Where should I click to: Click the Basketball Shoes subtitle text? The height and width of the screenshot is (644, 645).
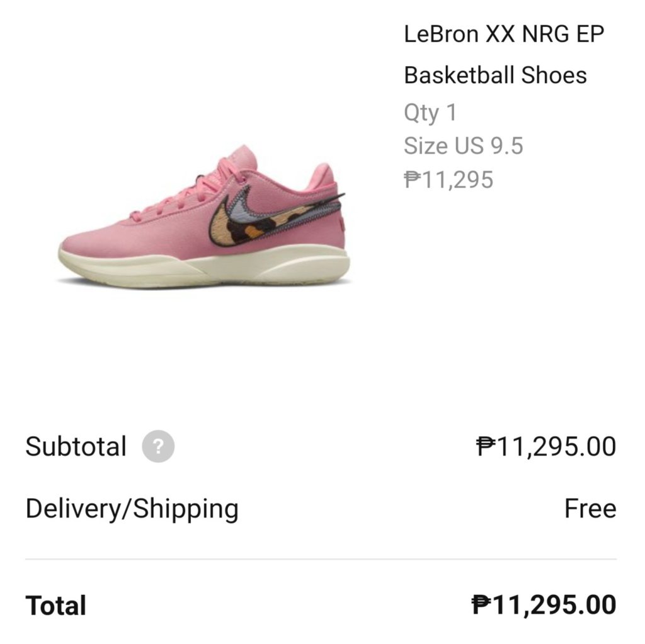click(x=495, y=76)
